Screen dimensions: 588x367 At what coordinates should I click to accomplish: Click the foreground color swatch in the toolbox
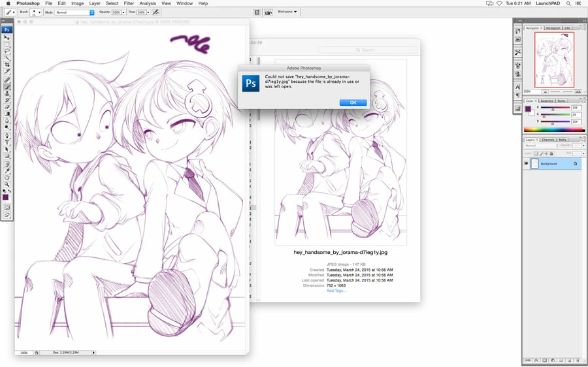[x=5, y=197]
